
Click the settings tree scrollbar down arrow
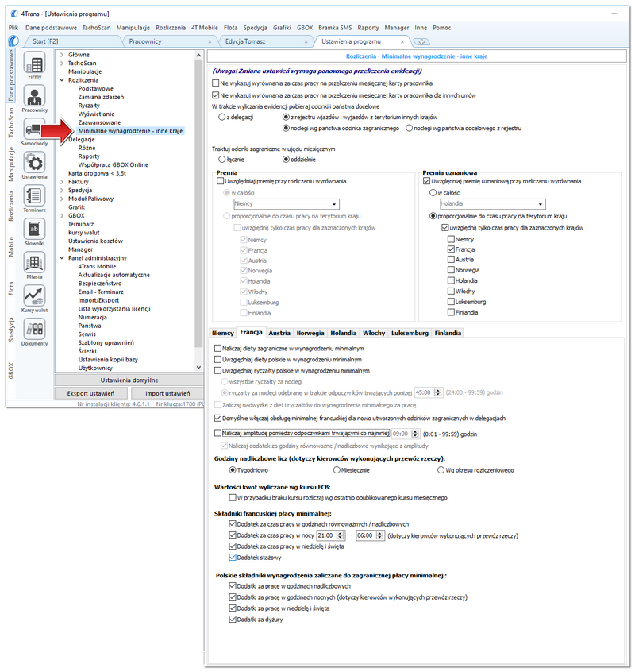[x=198, y=367]
